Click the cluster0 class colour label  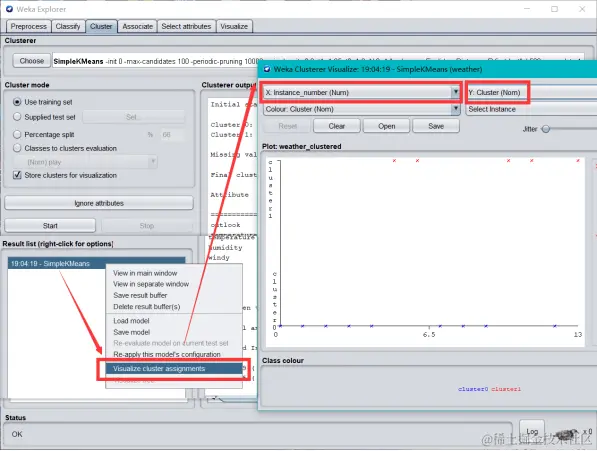pyautogui.click(x=473, y=389)
